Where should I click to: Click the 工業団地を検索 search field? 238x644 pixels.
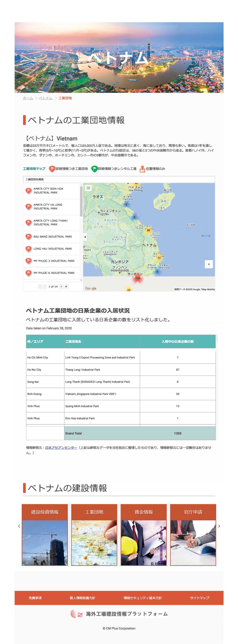point(119,179)
